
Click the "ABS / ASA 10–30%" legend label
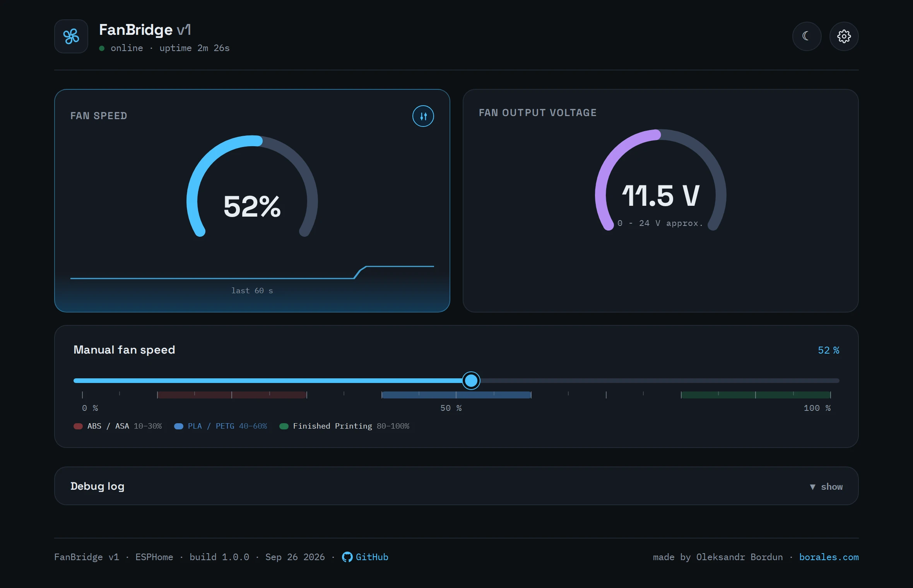(124, 426)
